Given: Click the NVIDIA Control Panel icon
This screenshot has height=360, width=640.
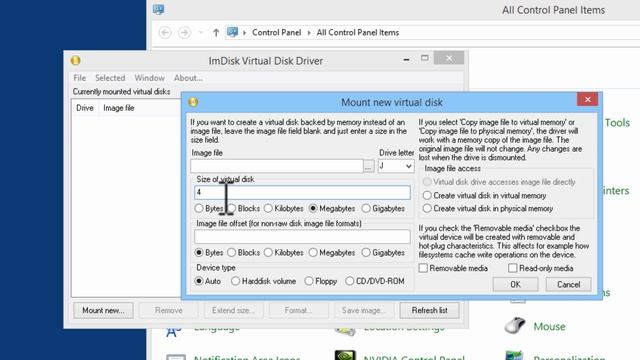Looking at the screenshot, I should click(344, 355).
